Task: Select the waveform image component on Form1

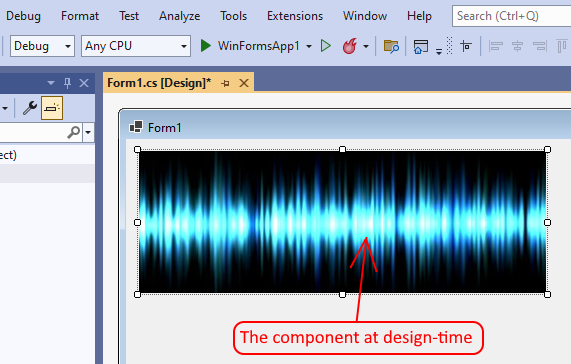Action: tap(342, 222)
